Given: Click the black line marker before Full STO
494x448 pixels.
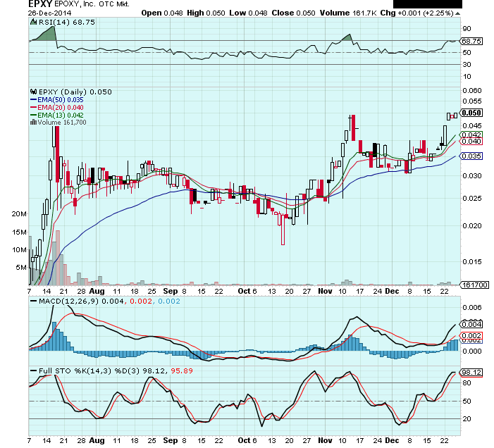Looking at the screenshot, I should pyautogui.click(x=33, y=371).
